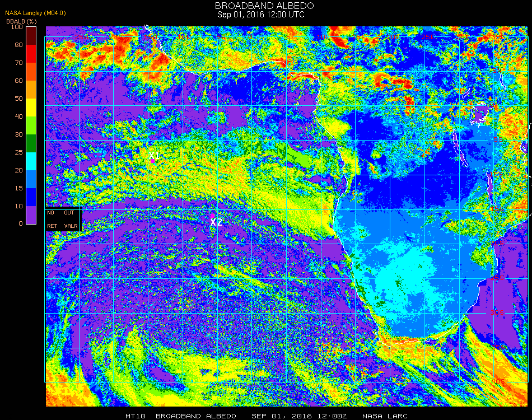Viewport: 532px width, 420px height.
Task: Click 'SEP 01, 2016 12:00Z' in footer
Action: (299, 416)
